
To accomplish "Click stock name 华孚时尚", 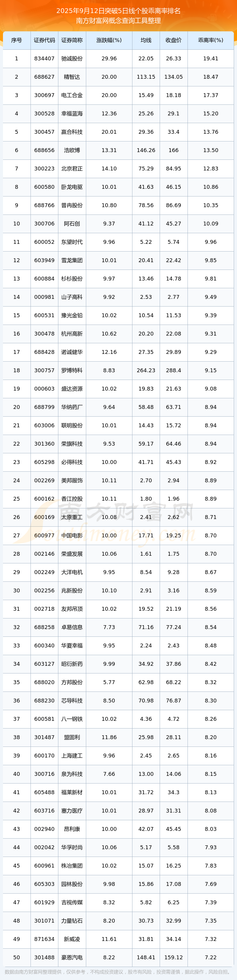I will coord(72,848).
